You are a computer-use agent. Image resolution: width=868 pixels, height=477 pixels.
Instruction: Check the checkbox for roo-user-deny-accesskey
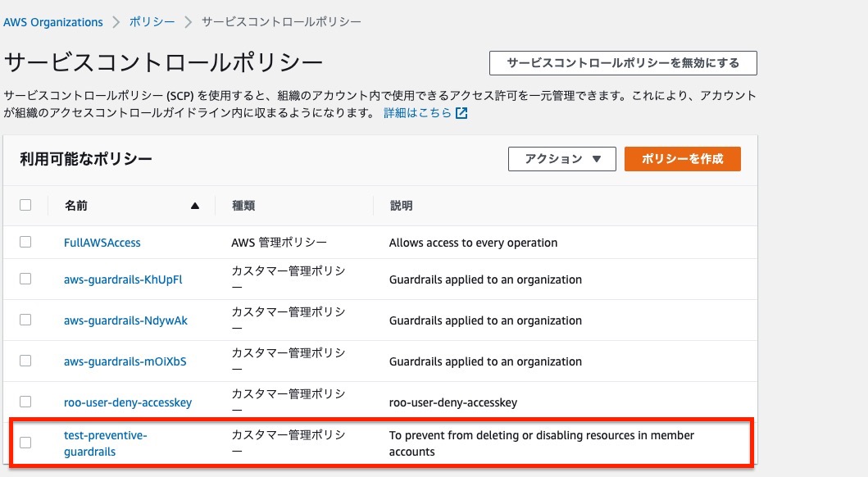25,402
